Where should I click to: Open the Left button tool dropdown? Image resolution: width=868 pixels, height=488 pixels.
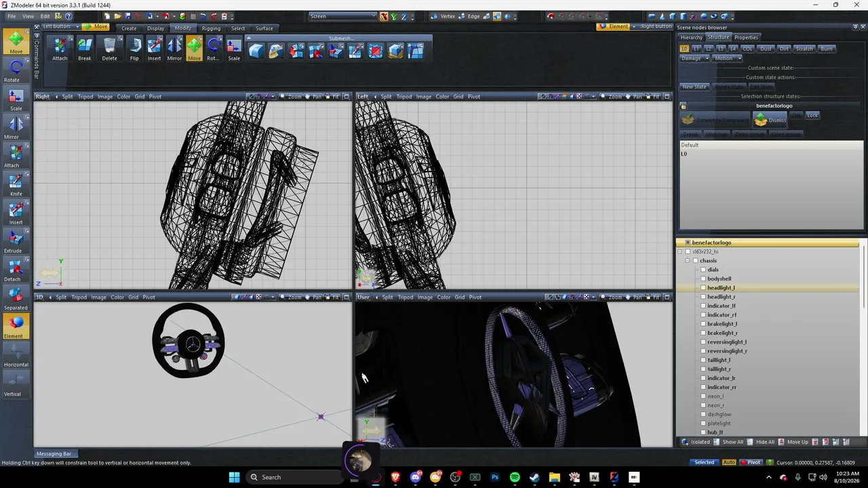coord(77,26)
